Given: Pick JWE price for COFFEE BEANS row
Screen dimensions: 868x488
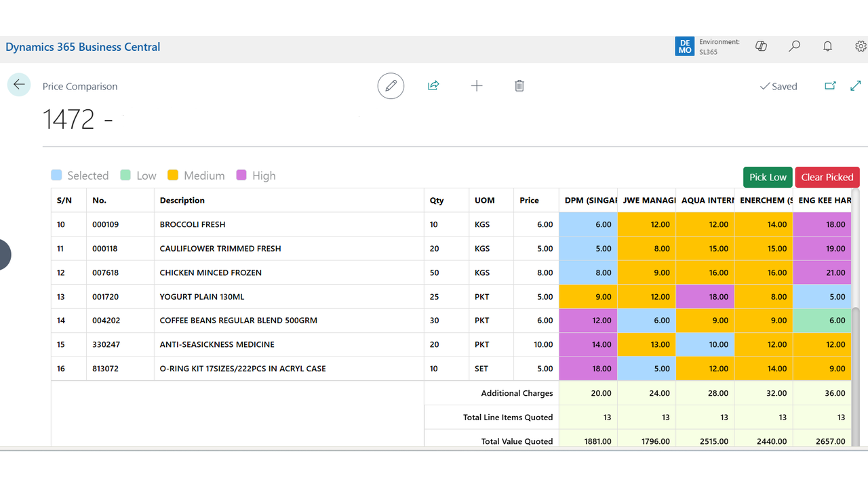Looking at the screenshot, I should 647,321.
